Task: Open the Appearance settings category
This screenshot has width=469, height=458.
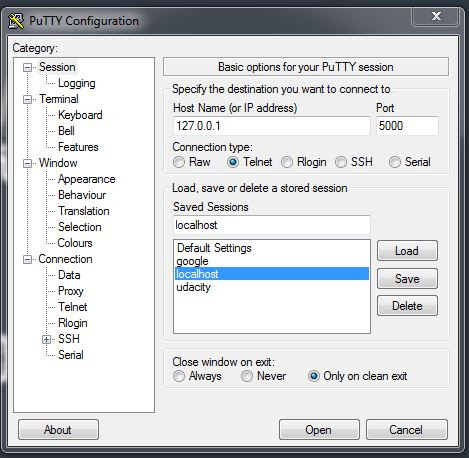Action: 86,179
